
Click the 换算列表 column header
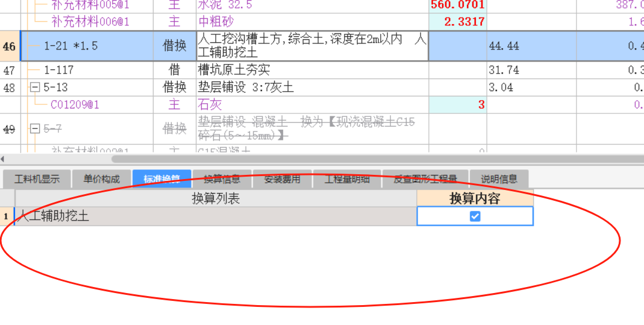coord(216,198)
